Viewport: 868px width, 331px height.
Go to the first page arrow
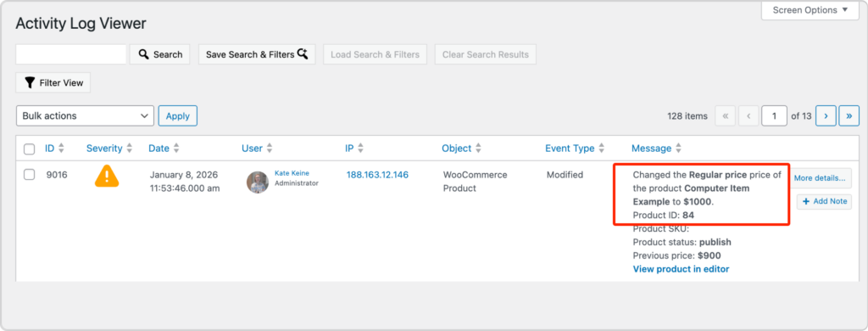click(x=726, y=116)
